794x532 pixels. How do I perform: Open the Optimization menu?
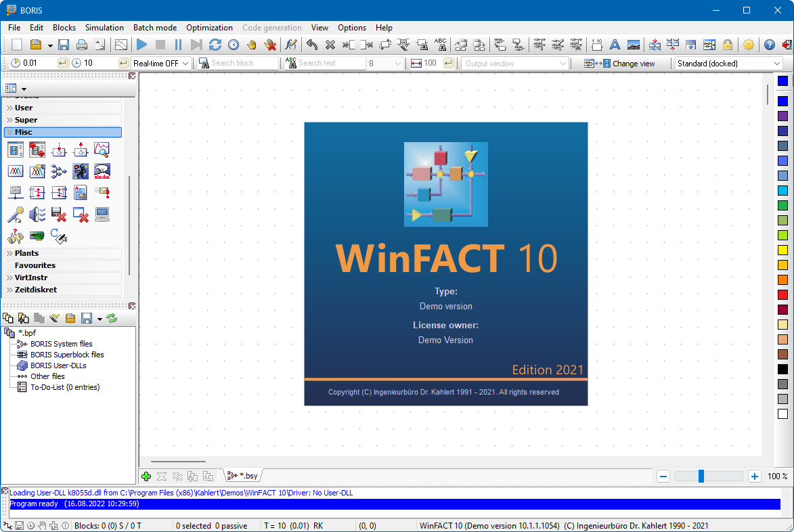coord(209,27)
